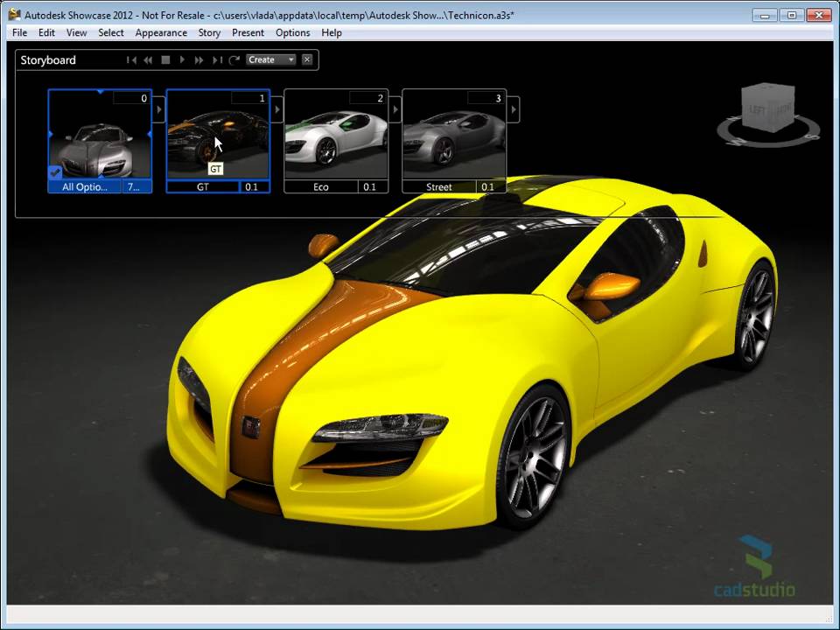Edit GT slide duration 0.1
Viewport: 840px width, 630px height.
[x=255, y=187]
